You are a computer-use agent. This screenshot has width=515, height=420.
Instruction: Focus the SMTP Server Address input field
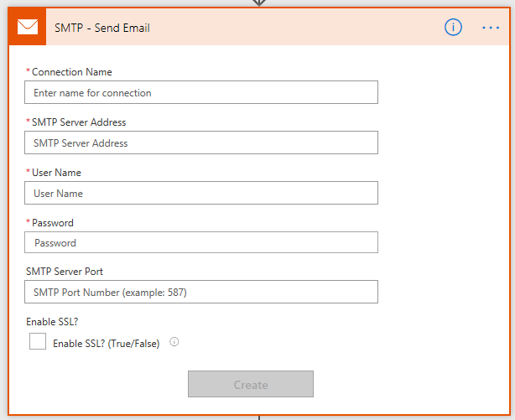(201, 143)
